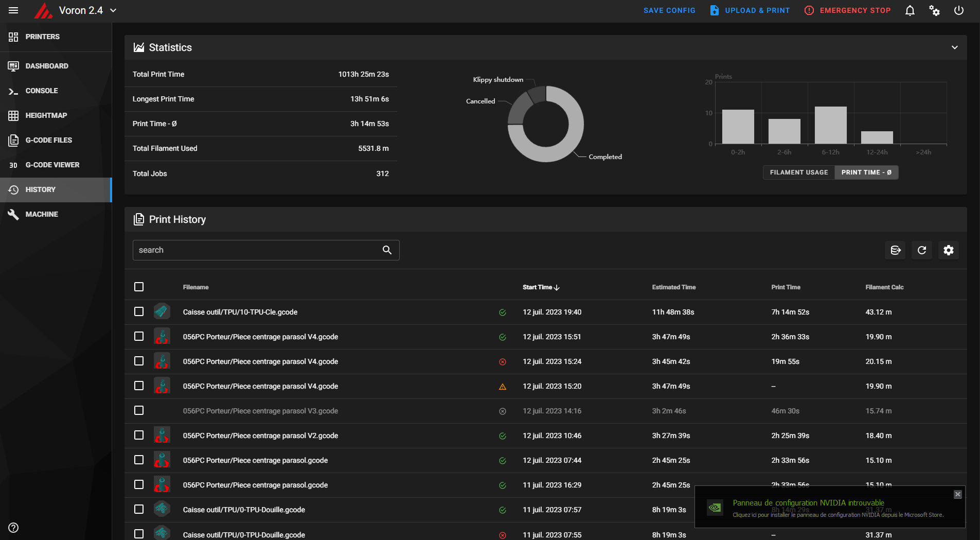Click cancelled icon of 11 juil. 07:55 job
Image resolution: width=980 pixels, height=540 pixels.
click(x=503, y=535)
